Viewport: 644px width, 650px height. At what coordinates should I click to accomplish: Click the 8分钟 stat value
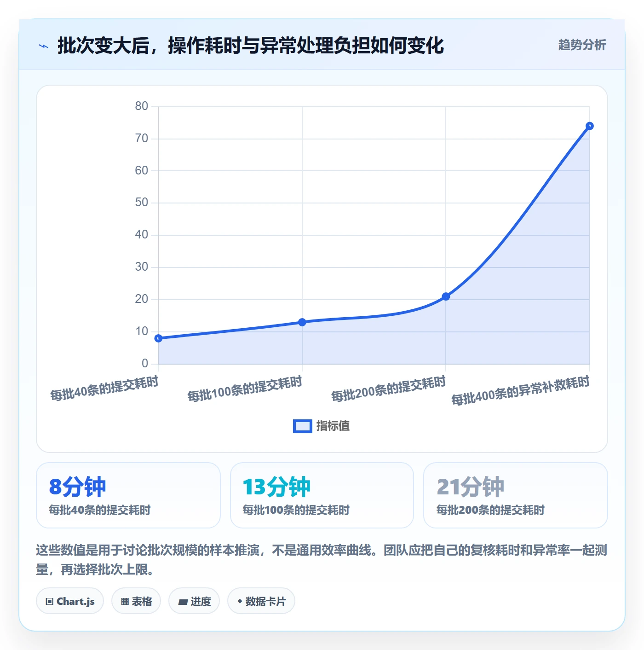coord(78,487)
